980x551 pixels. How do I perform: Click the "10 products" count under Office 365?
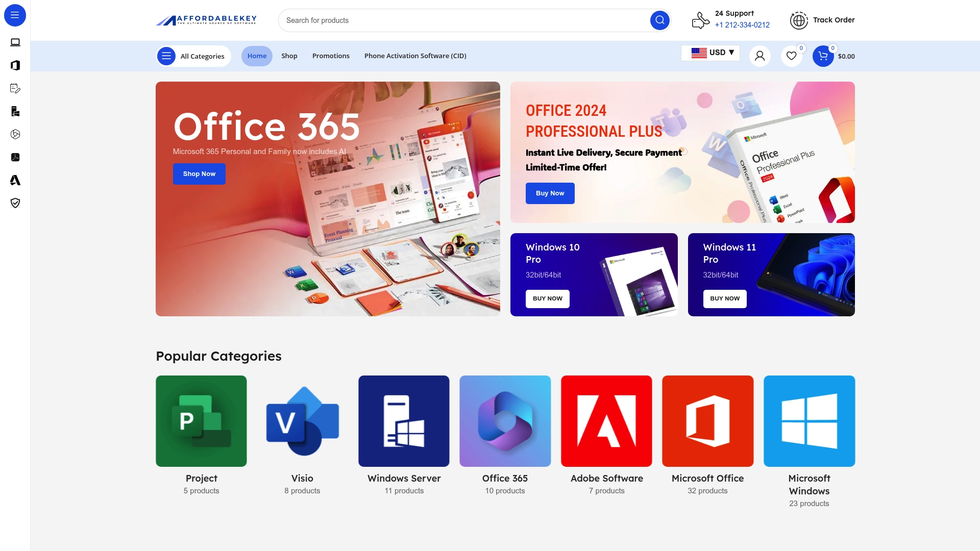coord(505,491)
